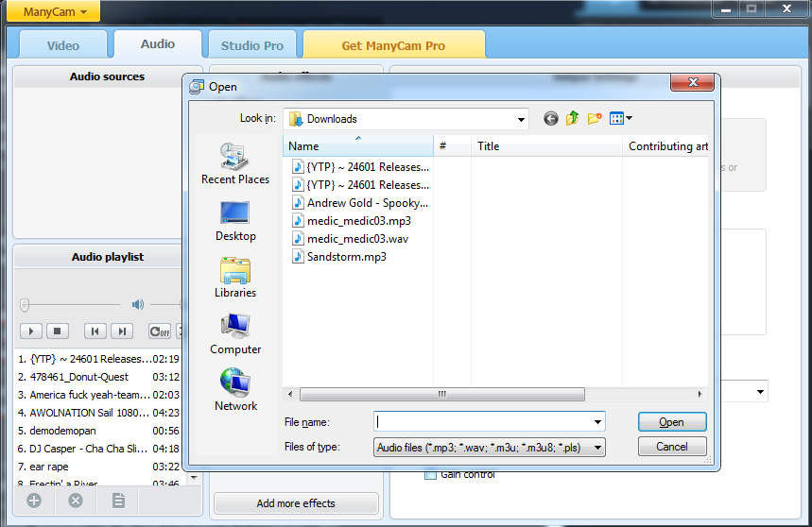The image size is (812, 527).
Task: Open the View menu icon in Open dialog
Action: tap(620, 118)
